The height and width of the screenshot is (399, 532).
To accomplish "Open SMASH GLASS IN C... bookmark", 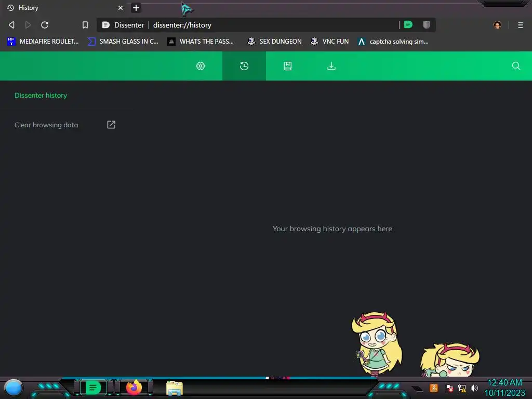I will point(123,42).
